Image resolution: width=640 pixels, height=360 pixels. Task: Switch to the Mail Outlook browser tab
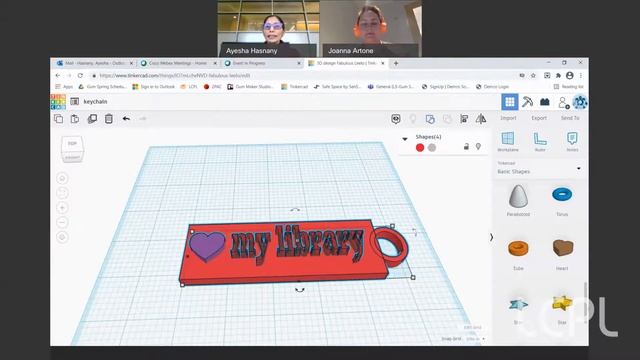pos(96,63)
